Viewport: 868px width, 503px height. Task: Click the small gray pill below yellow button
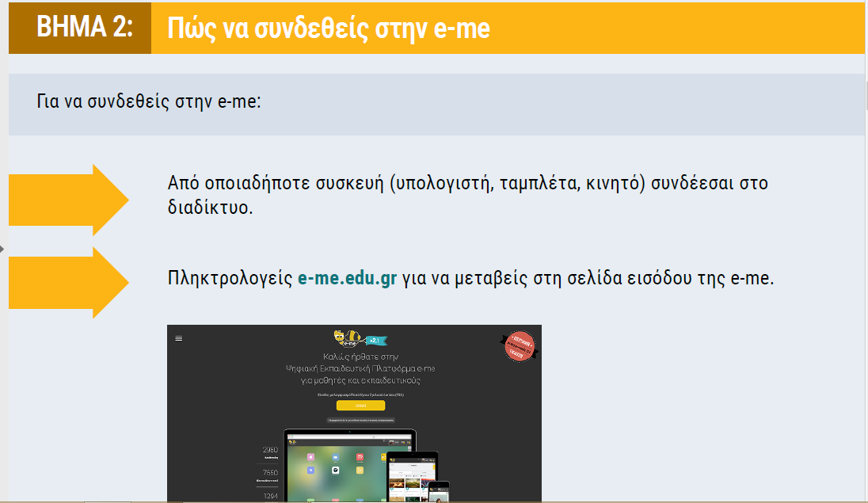(360, 421)
